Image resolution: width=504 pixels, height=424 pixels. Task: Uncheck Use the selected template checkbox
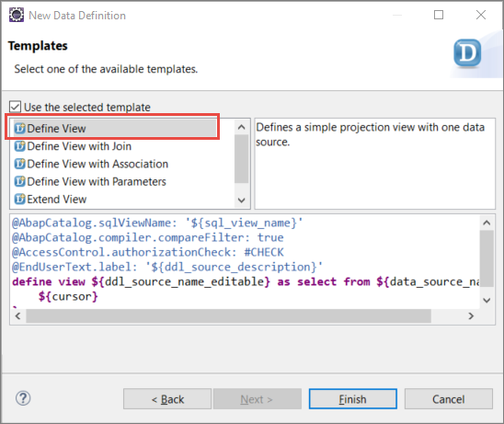pyautogui.click(x=15, y=107)
